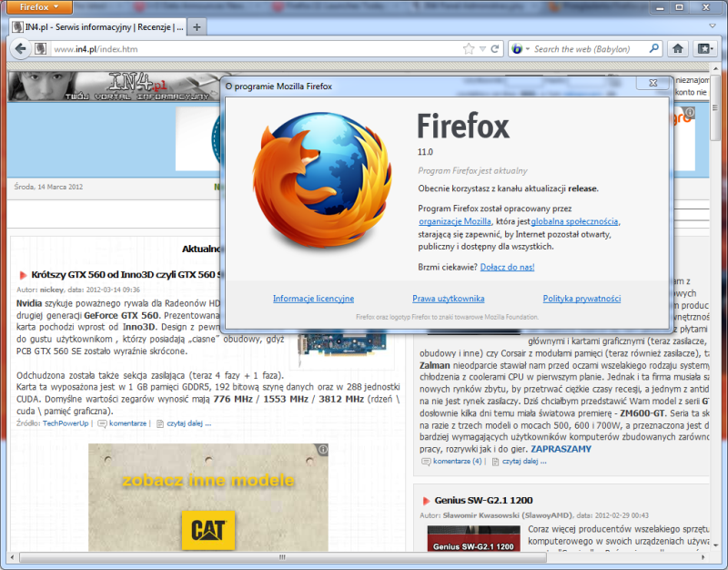The image size is (728, 570).
Task: Bookmark this page with the star
Action: tap(469, 49)
